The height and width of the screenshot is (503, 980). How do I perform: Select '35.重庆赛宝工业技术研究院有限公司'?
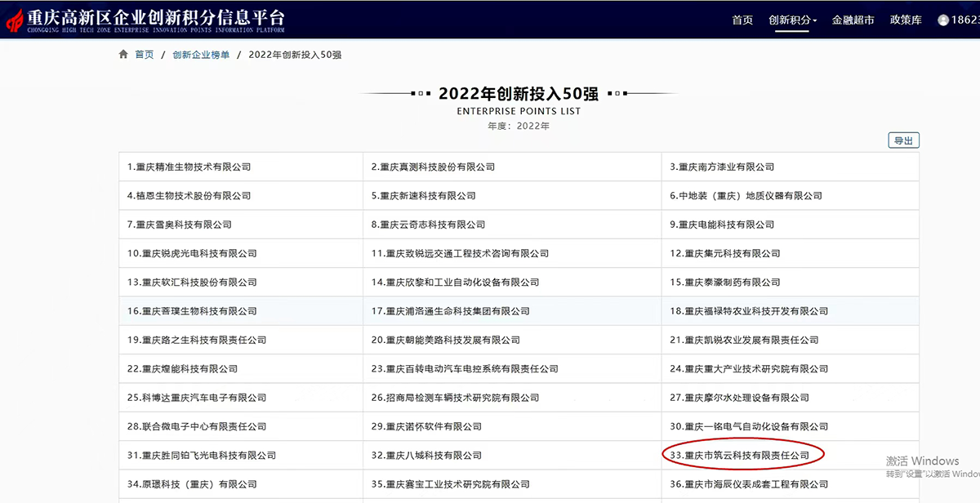click(x=450, y=484)
